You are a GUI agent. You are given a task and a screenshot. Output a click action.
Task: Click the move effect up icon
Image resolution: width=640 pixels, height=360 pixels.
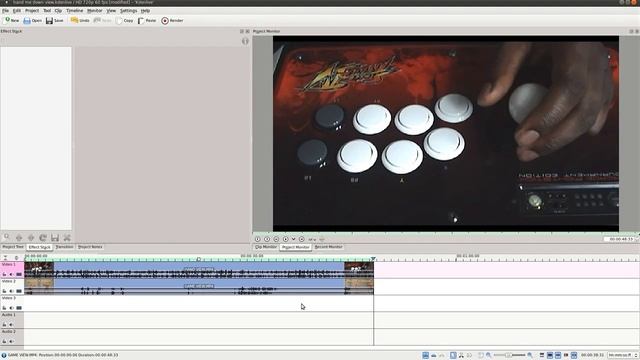pos(19,238)
